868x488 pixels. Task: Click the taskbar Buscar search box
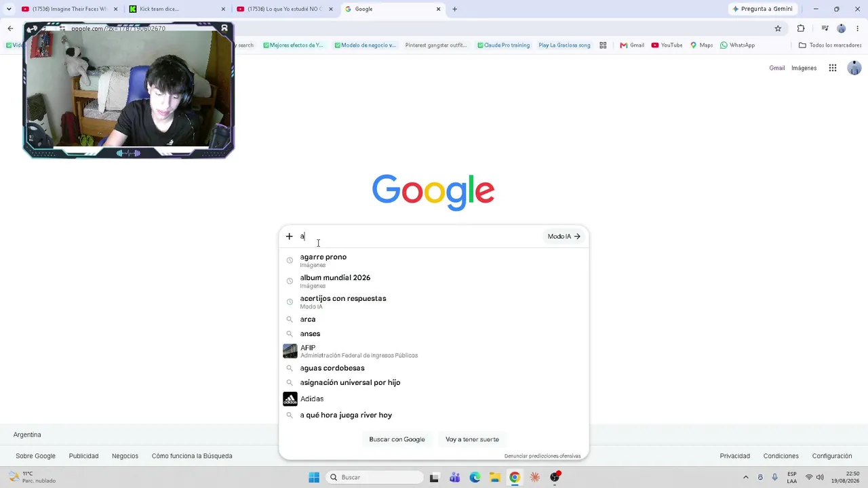[x=373, y=477]
